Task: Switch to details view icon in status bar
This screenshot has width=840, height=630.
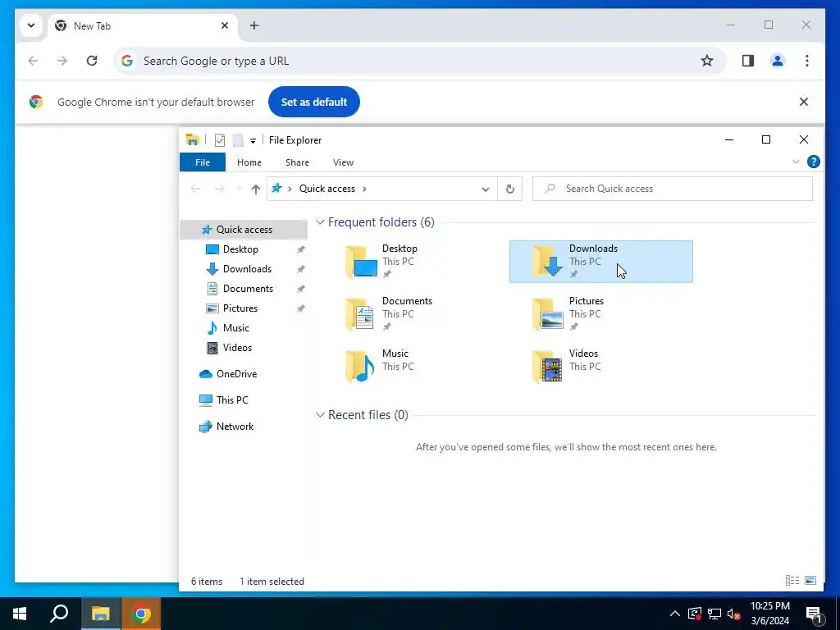Action: point(792,580)
